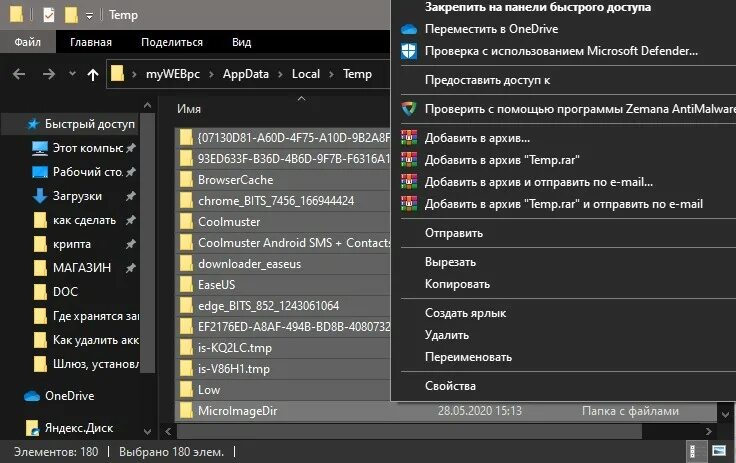The width and height of the screenshot is (736, 463).
Task: Click the pin icon next to Загрузки
Action: [131, 196]
